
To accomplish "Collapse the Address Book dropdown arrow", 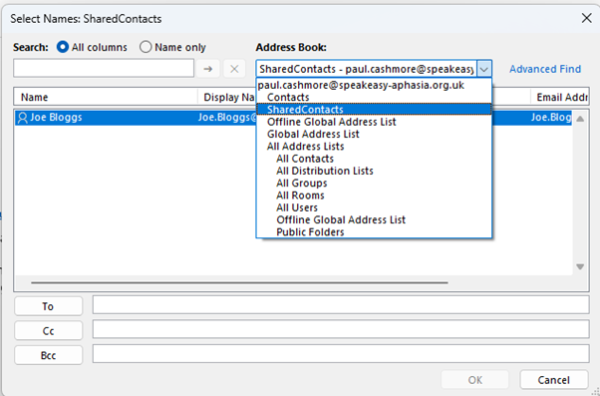I will pyautogui.click(x=484, y=69).
